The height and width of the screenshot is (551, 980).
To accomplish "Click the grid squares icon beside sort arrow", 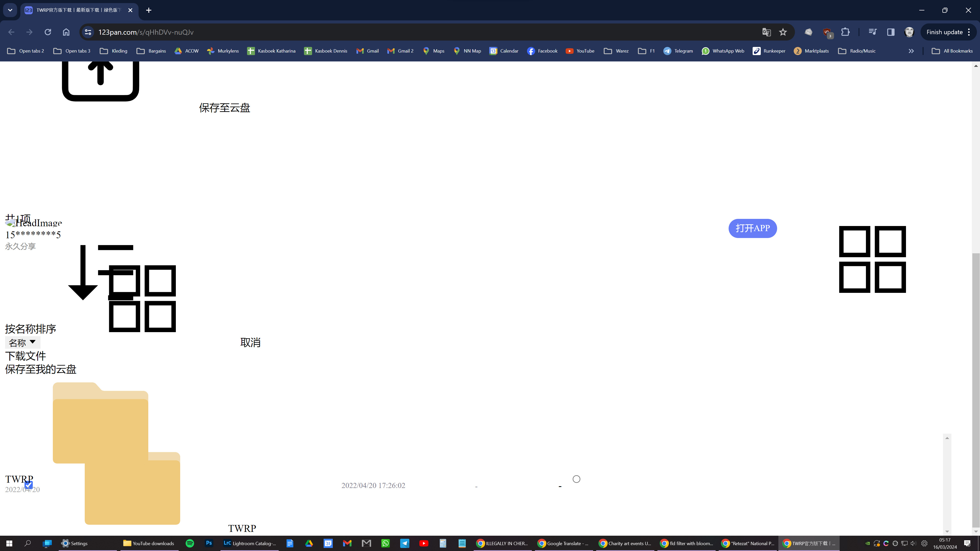I will [142, 298].
